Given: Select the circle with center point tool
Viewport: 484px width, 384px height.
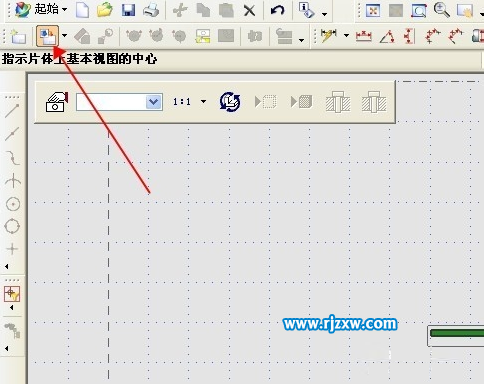Looking at the screenshot, I should (13, 204).
